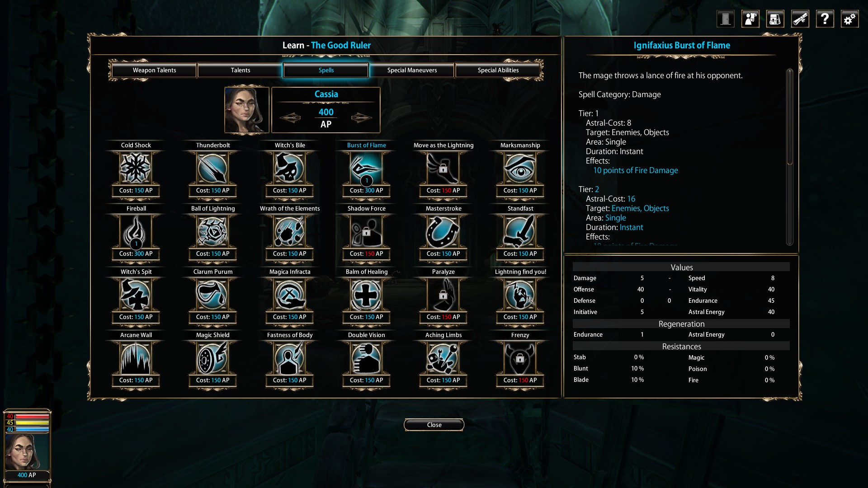868x488 pixels.
Task: Open the settings gears icon
Action: click(849, 19)
